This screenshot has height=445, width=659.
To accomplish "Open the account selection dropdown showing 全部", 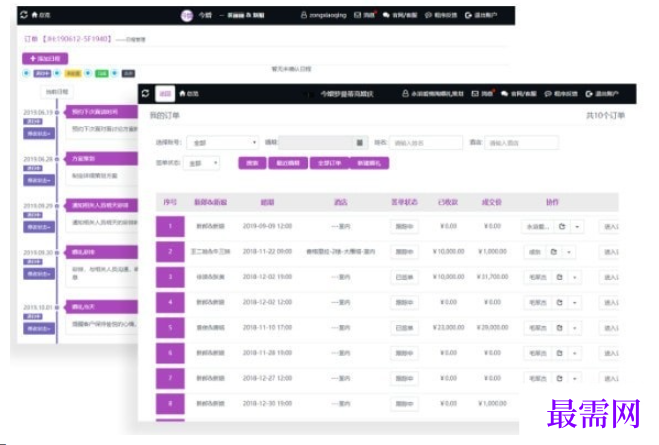I will (x=223, y=143).
